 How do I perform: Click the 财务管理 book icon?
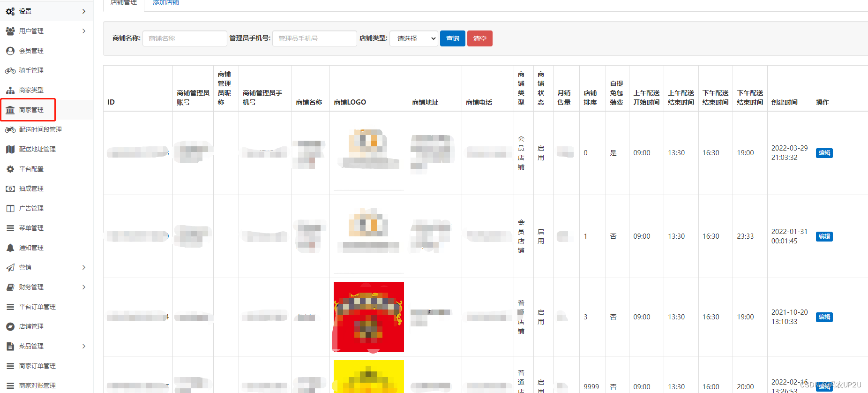click(10, 287)
